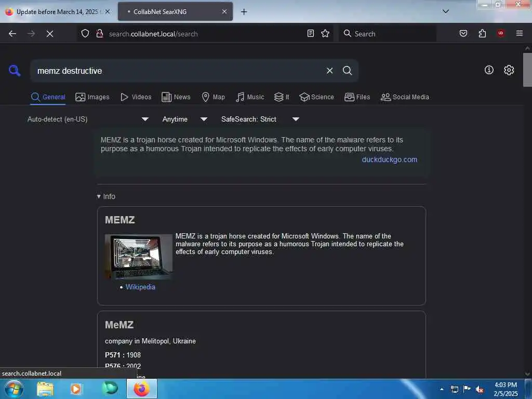Switch to the Files category
The image size is (532, 399).
pyautogui.click(x=357, y=97)
